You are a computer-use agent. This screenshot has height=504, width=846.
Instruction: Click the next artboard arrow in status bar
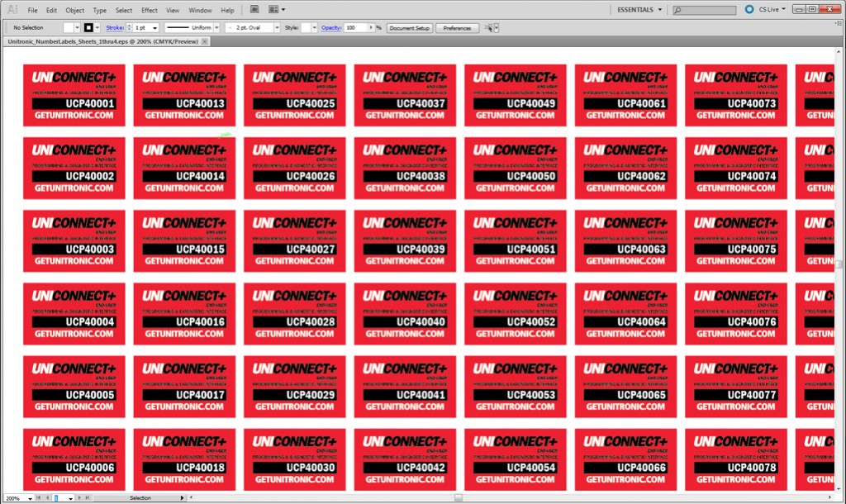click(79, 498)
